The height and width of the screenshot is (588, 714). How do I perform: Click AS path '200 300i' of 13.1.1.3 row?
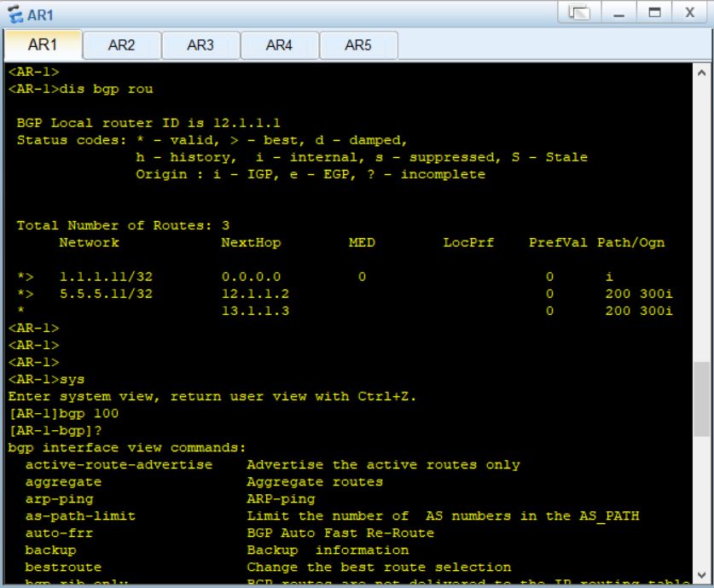639,311
